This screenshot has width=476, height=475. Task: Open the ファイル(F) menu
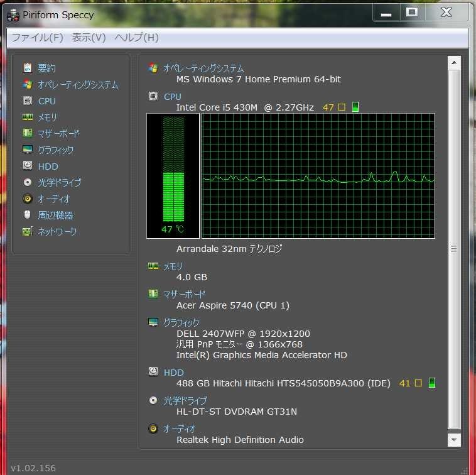click(37, 38)
